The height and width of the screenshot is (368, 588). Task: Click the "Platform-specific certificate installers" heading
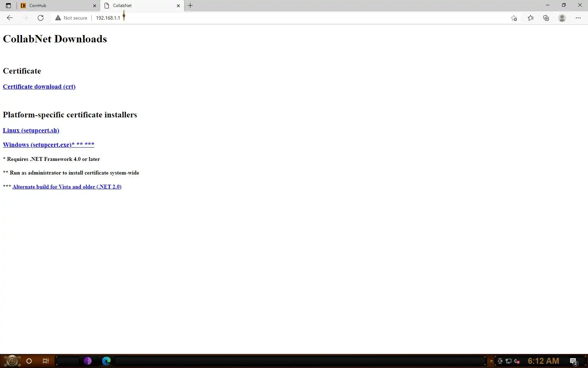(70, 115)
